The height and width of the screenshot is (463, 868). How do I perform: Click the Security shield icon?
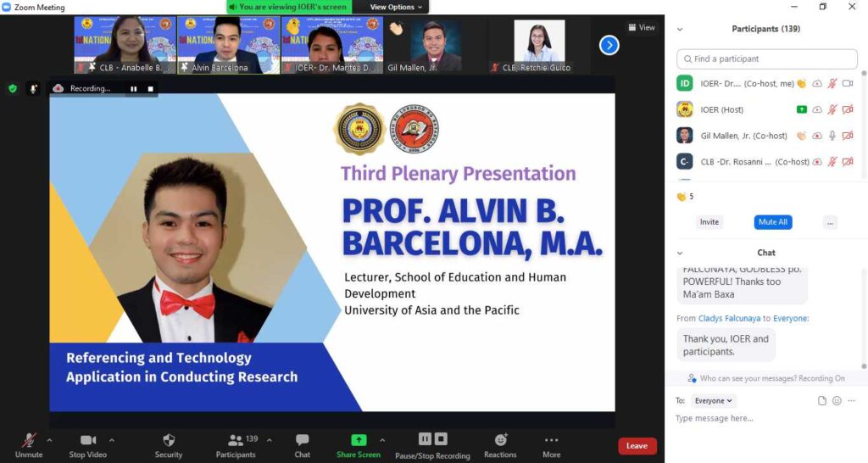tap(168, 440)
